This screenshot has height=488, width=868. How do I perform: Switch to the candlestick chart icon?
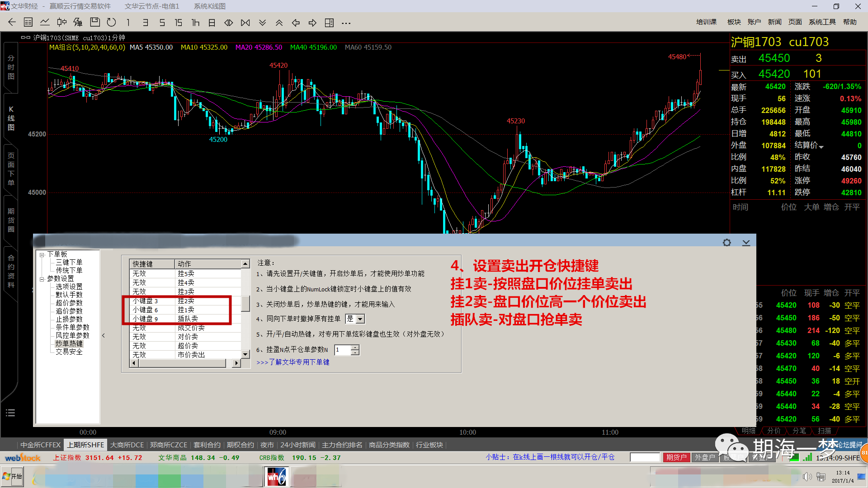tap(62, 23)
